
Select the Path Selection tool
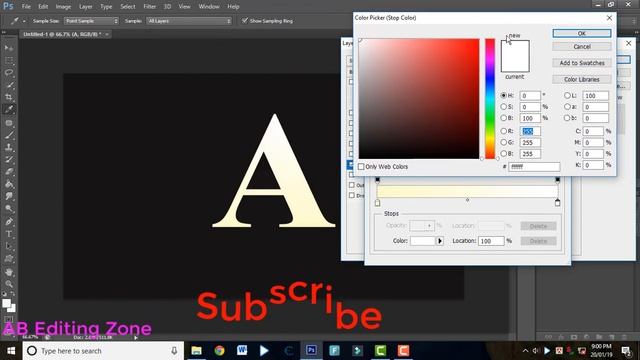(x=9, y=246)
